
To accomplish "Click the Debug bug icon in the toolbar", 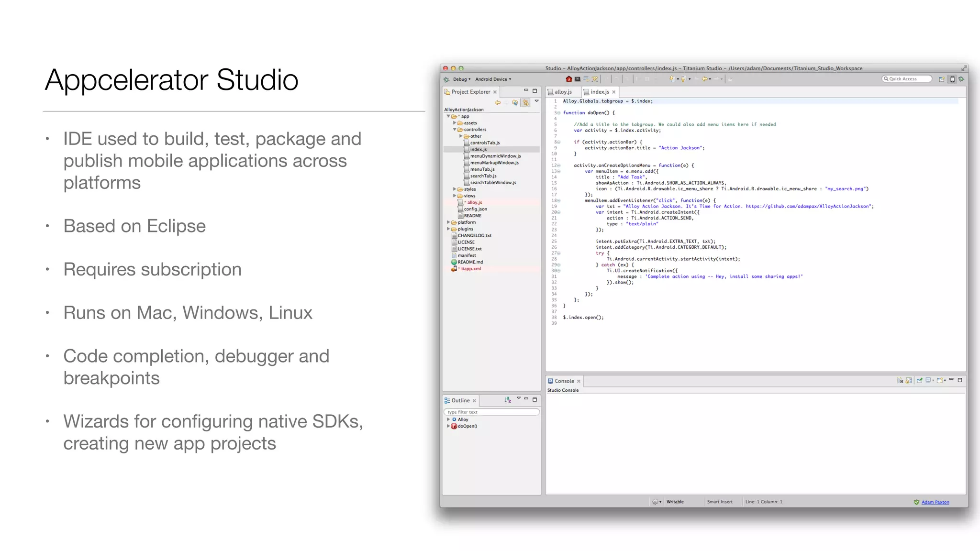I will (x=446, y=79).
